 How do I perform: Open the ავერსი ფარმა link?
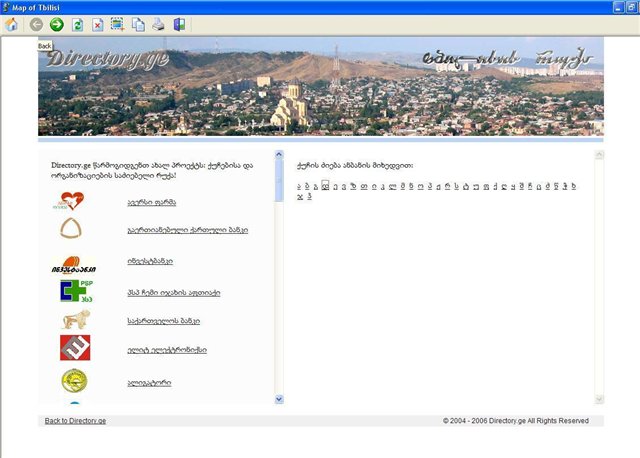click(151, 202)
